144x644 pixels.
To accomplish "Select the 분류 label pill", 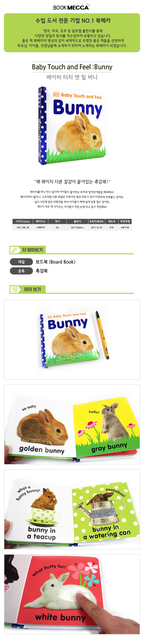I will tap(21, 271).
